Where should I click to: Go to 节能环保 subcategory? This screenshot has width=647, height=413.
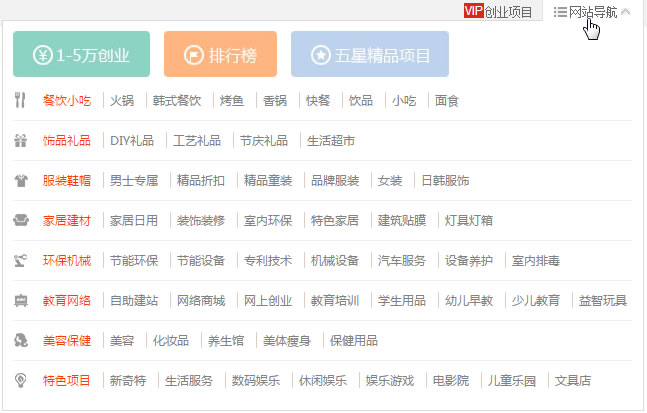point(134,260)
